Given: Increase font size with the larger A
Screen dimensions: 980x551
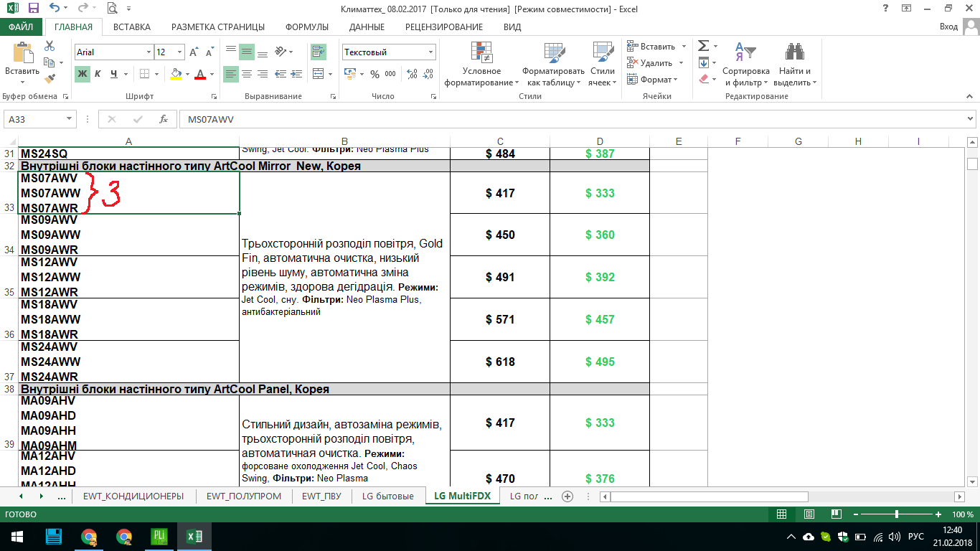Looking at the screenshot, I should click(194, 52).
